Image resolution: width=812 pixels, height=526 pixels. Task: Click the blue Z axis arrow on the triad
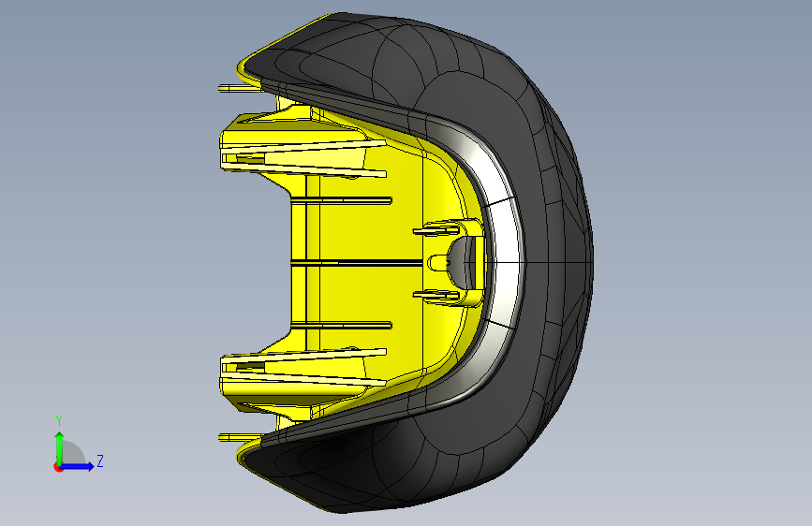[x=78, y=466]
